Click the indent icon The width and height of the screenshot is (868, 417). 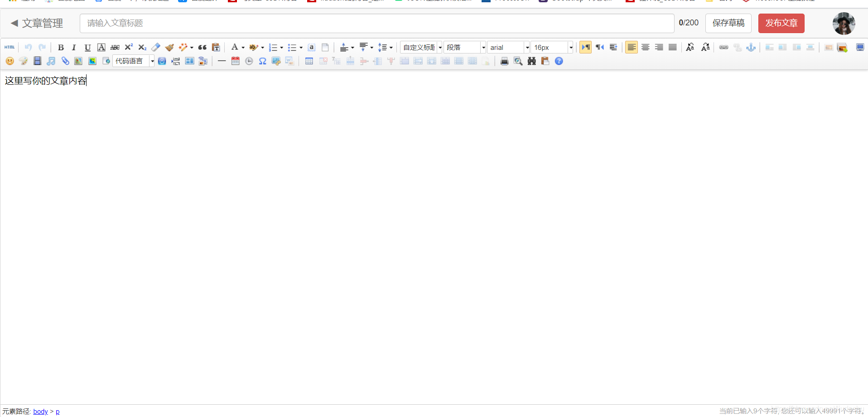pyautogui.click(x=613, y=47)
